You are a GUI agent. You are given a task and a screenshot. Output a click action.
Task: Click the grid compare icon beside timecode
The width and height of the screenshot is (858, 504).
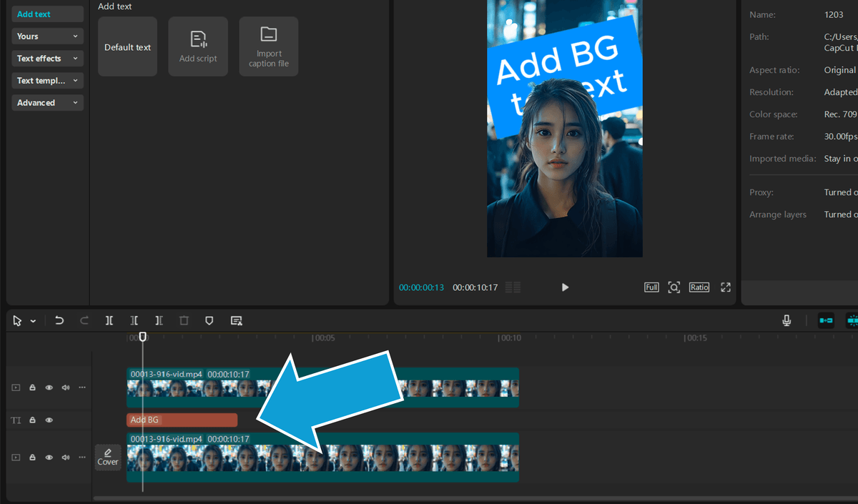tap(513, 287)
